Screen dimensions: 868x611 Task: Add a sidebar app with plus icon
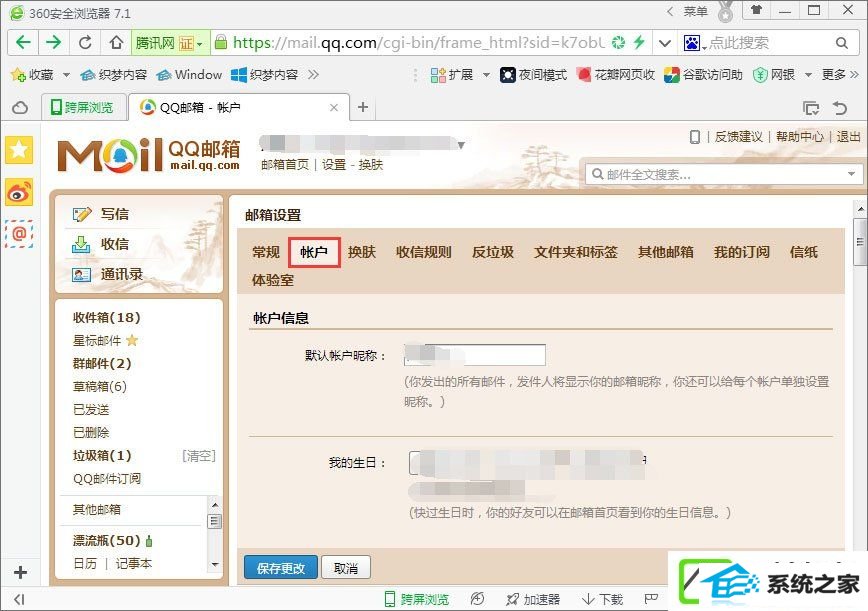(20, 572)
